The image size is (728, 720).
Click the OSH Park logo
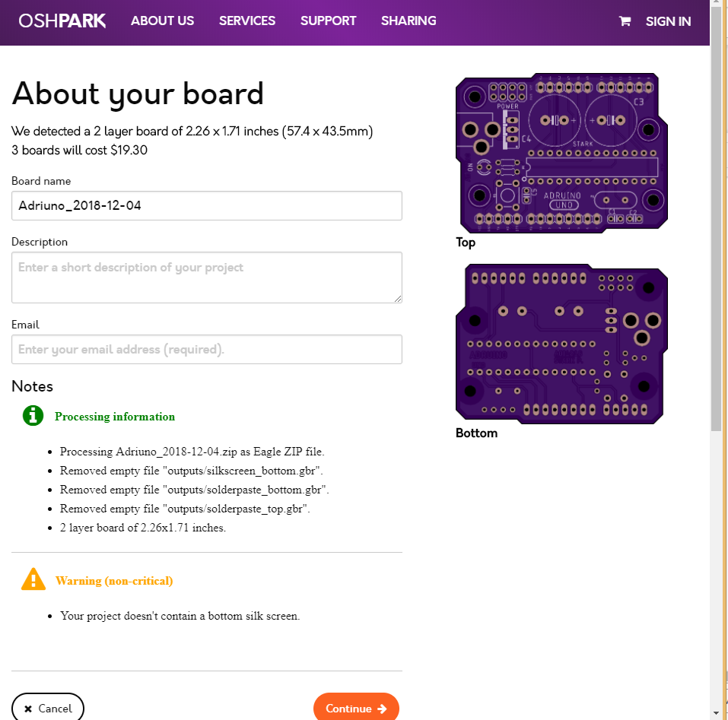(x=62, y=21)
